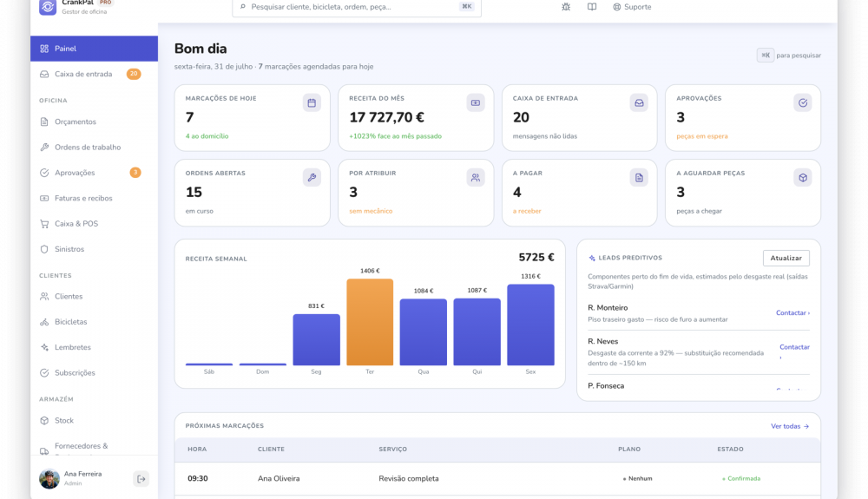Image resolution: width=868 pixels, height=499 pixels.
Task: Click the CrankPal logo icon
Action: click(48, 7)
